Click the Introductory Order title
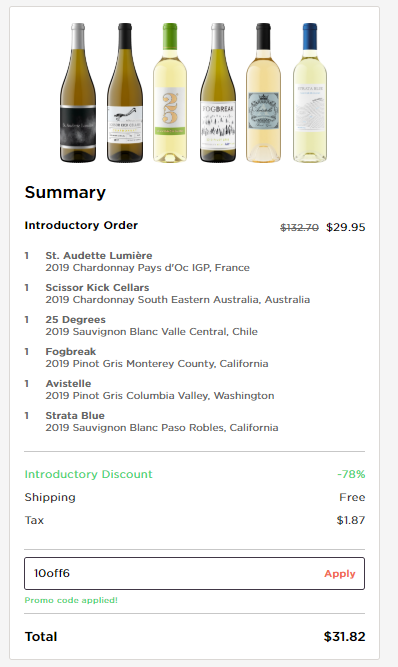 coord(81,225)
